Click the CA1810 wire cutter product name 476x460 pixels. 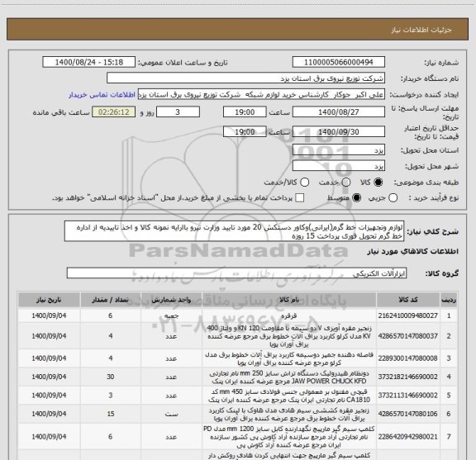coord(289,396)
